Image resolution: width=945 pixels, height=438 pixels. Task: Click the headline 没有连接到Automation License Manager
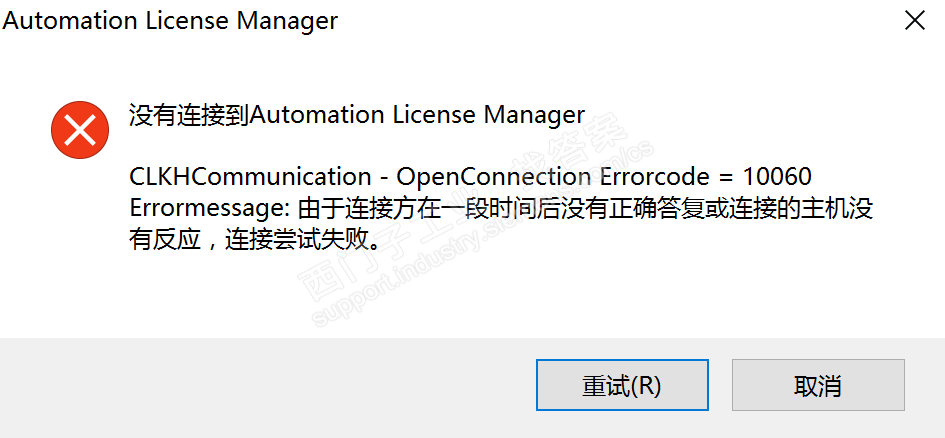click(357, 115)
